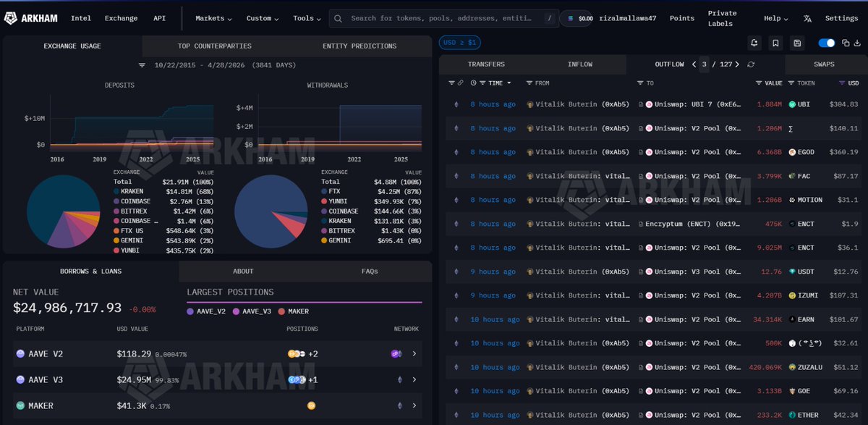
Task: Click the TO column filter icon
Action: pos(641,83)
